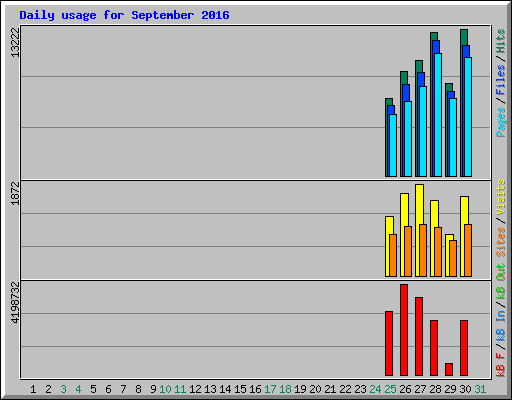Click green weekend day number 25

click(390, 389)
